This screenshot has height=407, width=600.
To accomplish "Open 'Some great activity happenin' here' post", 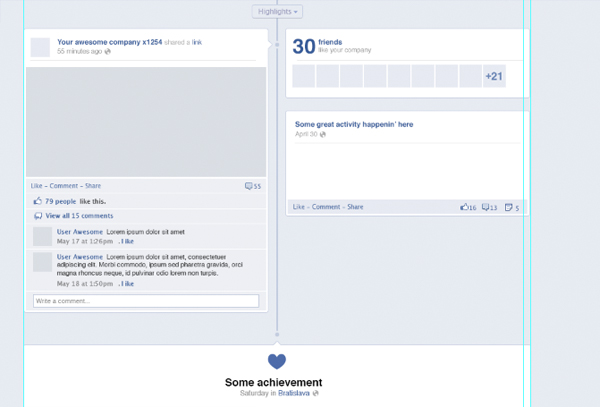I will [x=354, y=124].
